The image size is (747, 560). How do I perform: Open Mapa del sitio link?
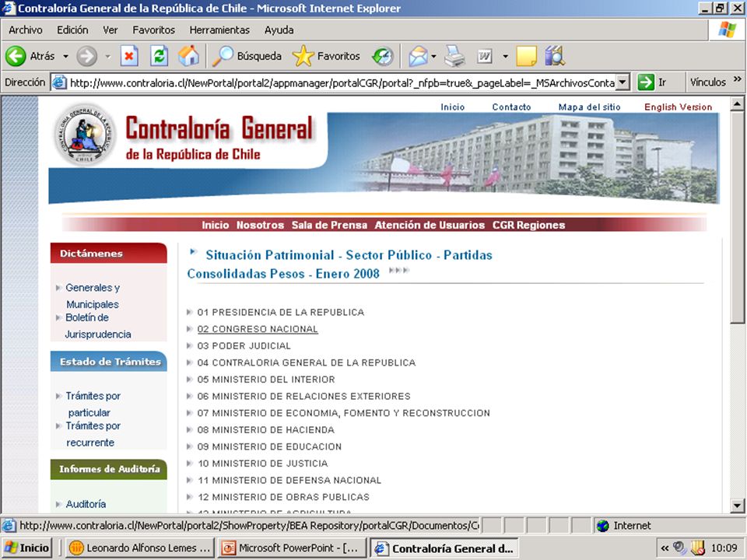[589, 107]
